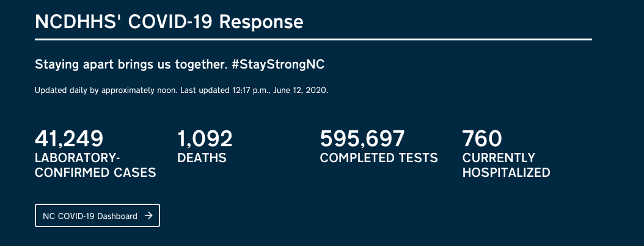This screenshot has height=246, width=644.
Task: Click the white divider line under the heading
Action: click(x=313, y=40)
